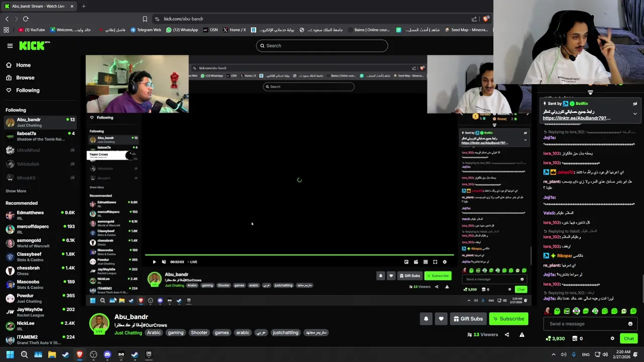Reload the page in the browser

pos(26,19)
